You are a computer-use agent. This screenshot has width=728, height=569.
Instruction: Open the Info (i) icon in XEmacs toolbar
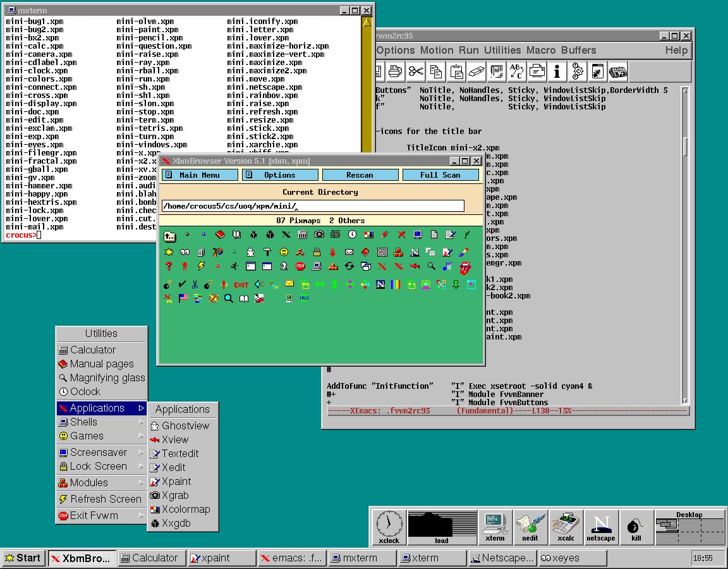point(557,71)
